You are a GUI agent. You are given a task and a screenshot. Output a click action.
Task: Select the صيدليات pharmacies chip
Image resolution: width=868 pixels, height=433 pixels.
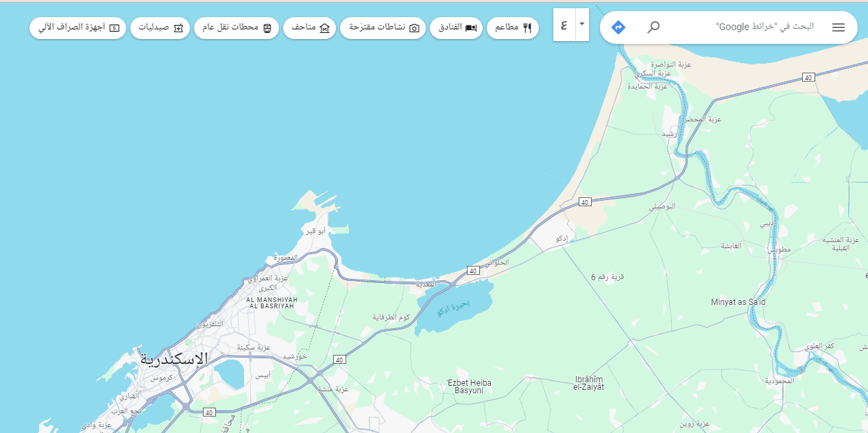[160, 28]
